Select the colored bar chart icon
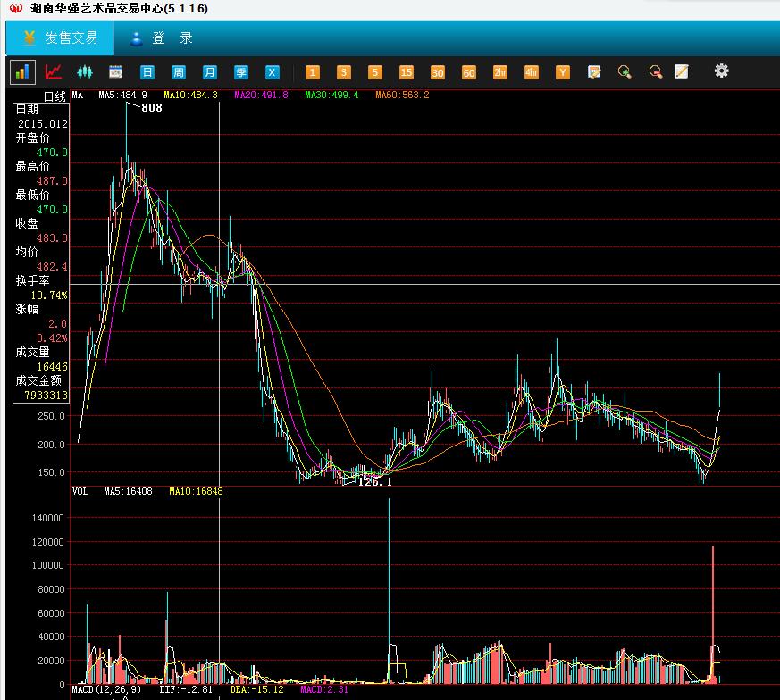Viewport: 780px width, 700px height. pyautogui.click(x=22, y=72)
